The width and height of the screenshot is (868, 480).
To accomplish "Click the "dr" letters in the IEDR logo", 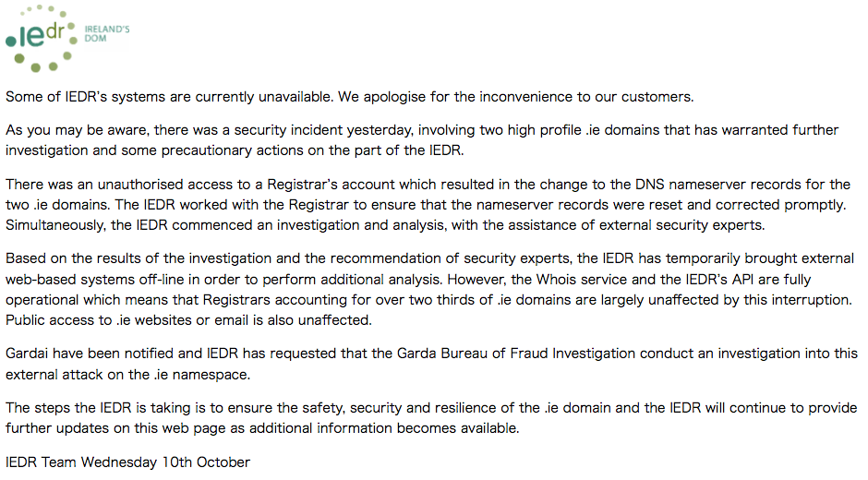I will pos(55,31).
